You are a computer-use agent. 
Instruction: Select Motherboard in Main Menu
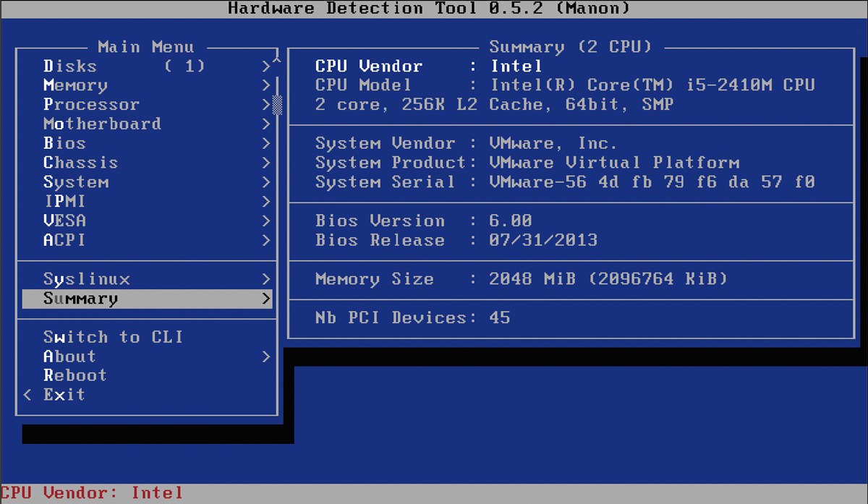point(148,124)
